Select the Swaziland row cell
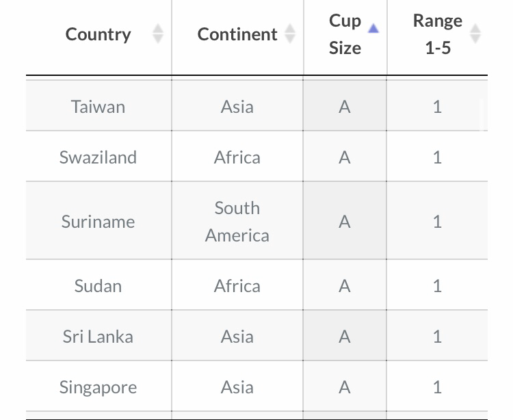 (x=98, y=157)
